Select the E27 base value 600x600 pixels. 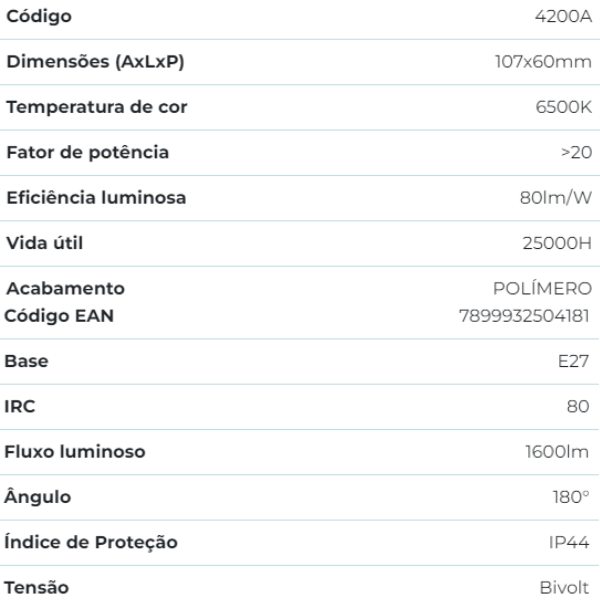click(x=575, y=361)
